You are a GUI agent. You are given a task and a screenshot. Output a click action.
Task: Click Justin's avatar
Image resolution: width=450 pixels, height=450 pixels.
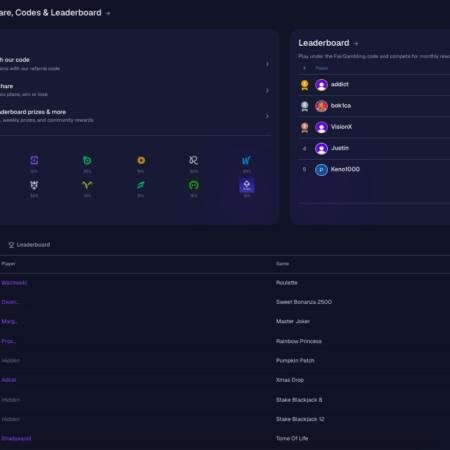coord(321,149)
